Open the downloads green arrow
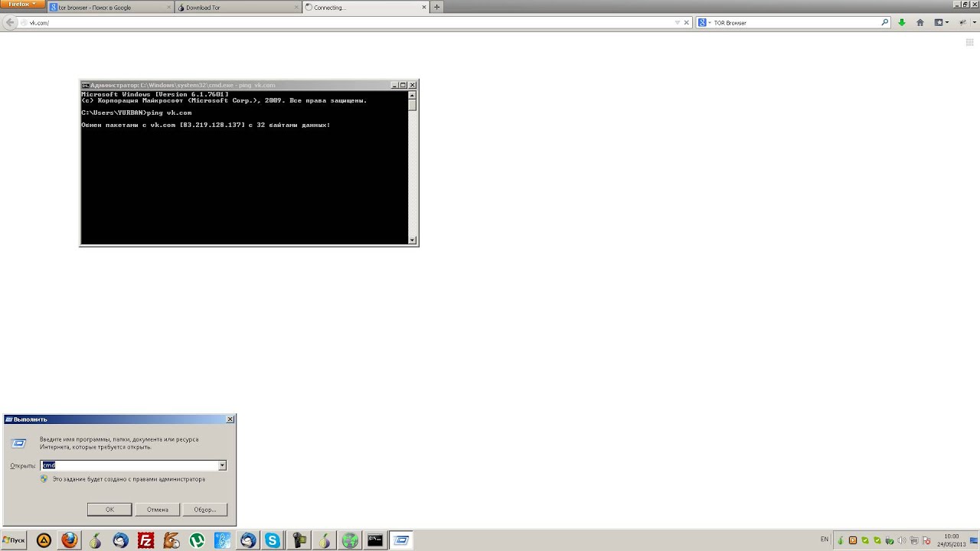The width and height of the screenshot is (980, 551). [x=902, y=23]
